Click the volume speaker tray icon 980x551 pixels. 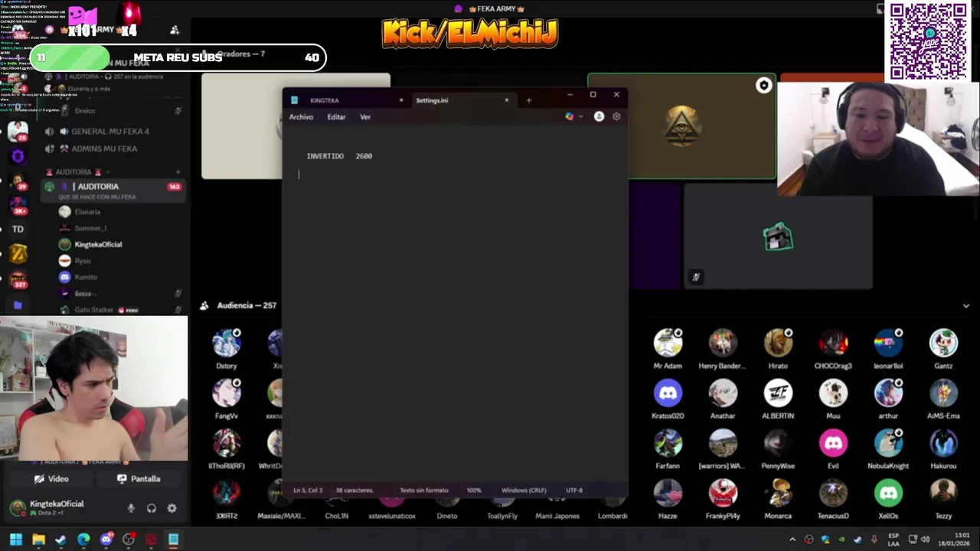926,540
